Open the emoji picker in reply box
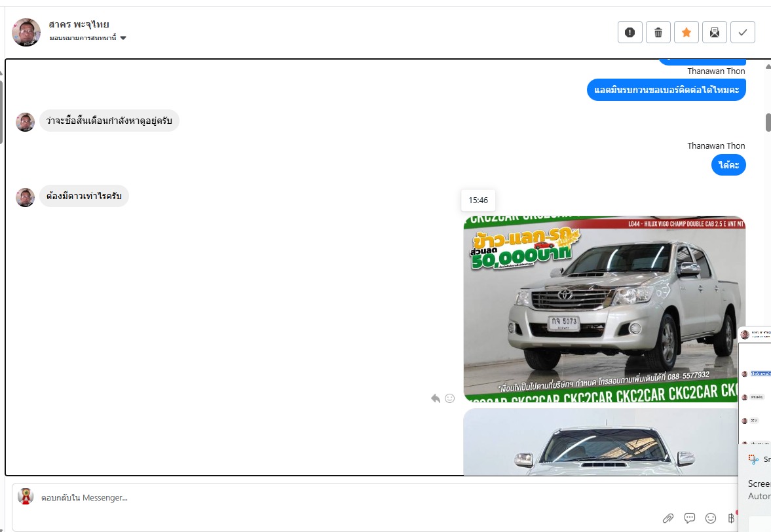Screen dimensions: 771x532 tap(711, 518)
